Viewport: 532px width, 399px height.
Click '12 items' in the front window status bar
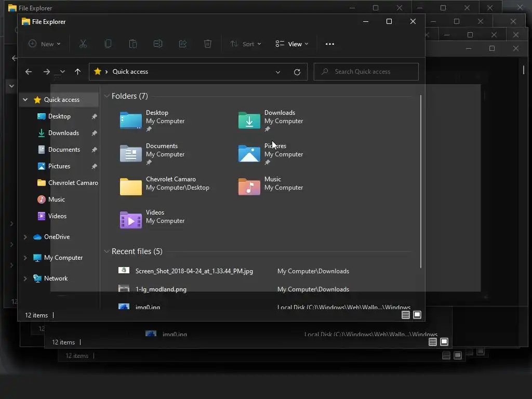point(36,315)
